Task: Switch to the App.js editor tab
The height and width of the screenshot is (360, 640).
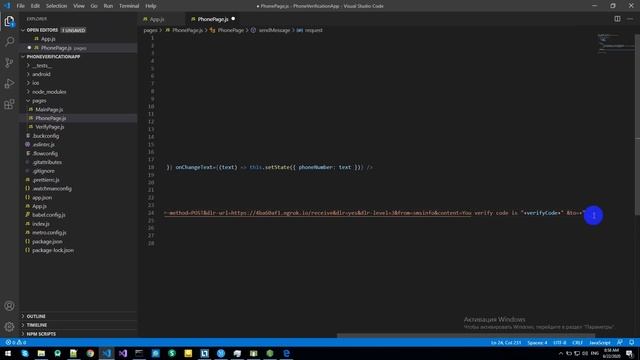Action: (x=161, y=19)
